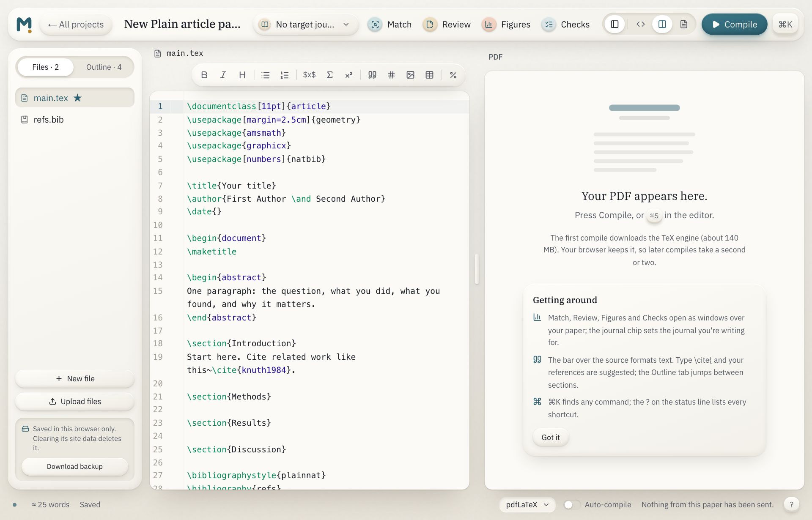Select main.tex in the file list

click(75, 98)
